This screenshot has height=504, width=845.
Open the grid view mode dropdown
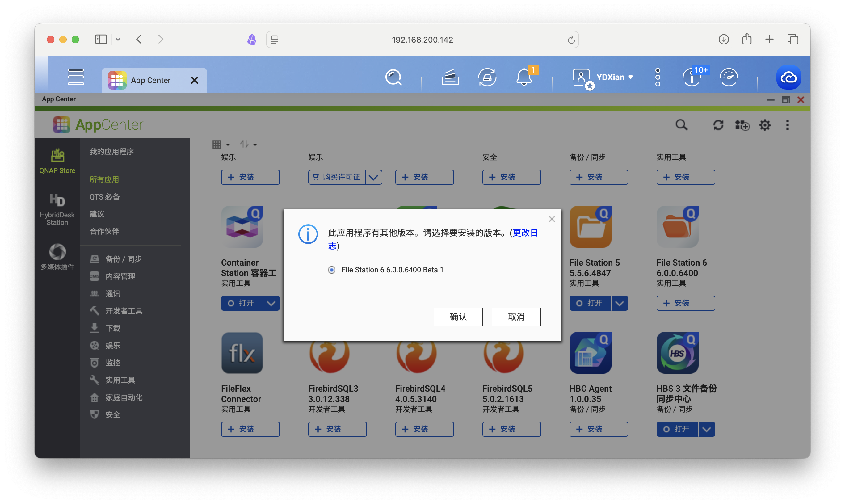point(221,145)
